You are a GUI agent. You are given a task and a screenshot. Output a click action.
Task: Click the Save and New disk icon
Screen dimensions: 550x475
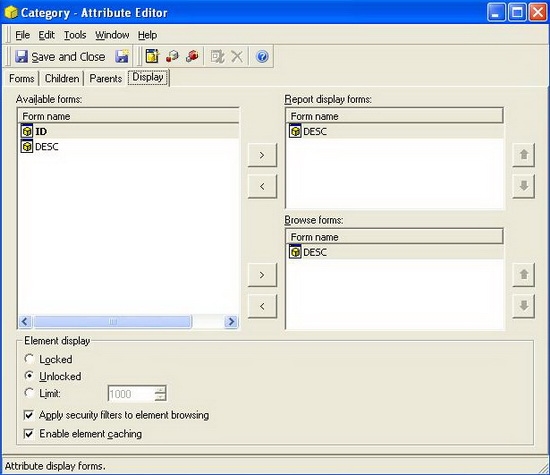coord(122,56)
